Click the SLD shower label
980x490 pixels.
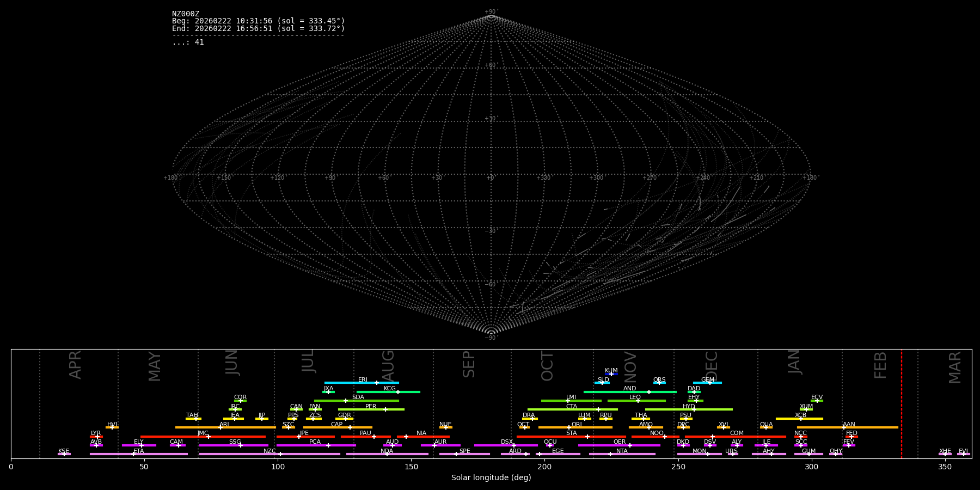point(603,380)
